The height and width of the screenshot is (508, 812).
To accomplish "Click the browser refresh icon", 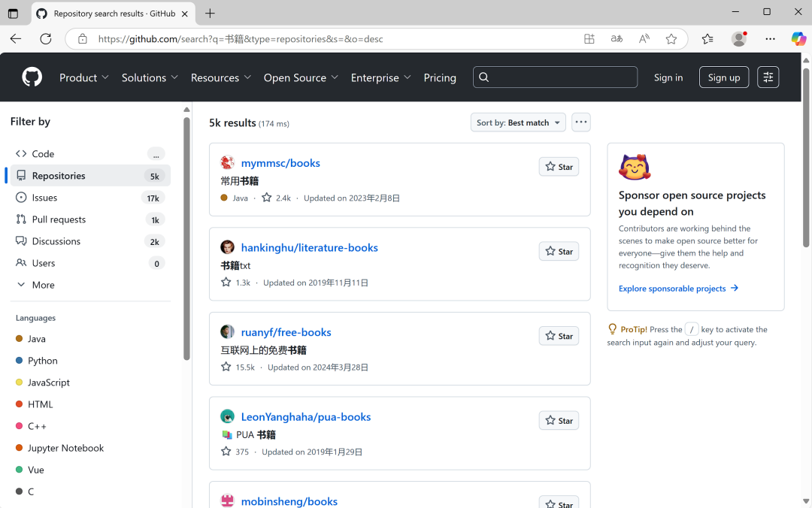I will click(46, 39).
